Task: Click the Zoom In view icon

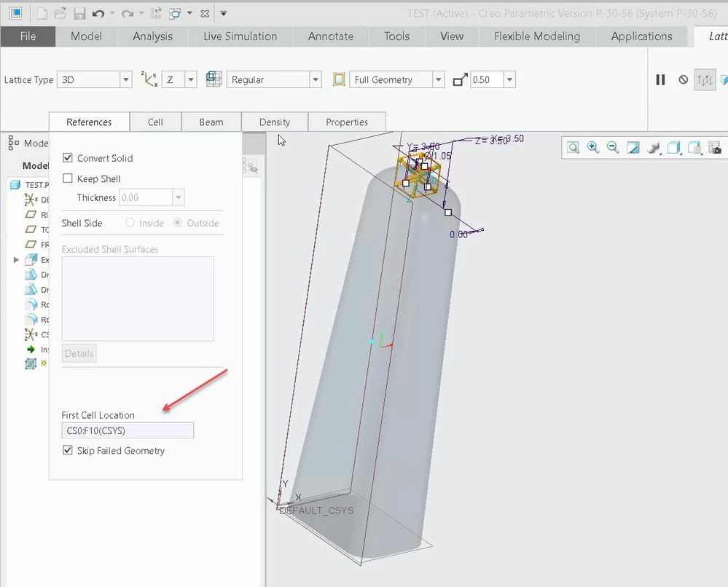Action: [x=593, y=148]
